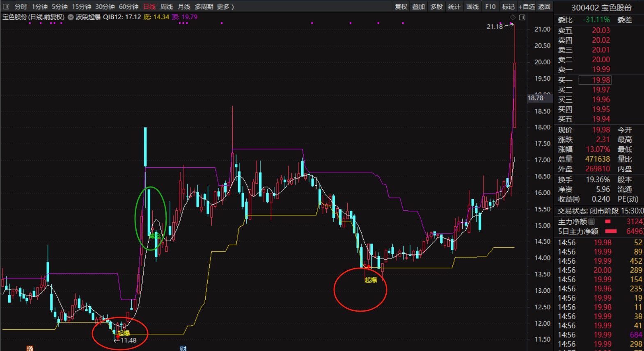
Task: Open F10 company information
Action: point(490,7)
